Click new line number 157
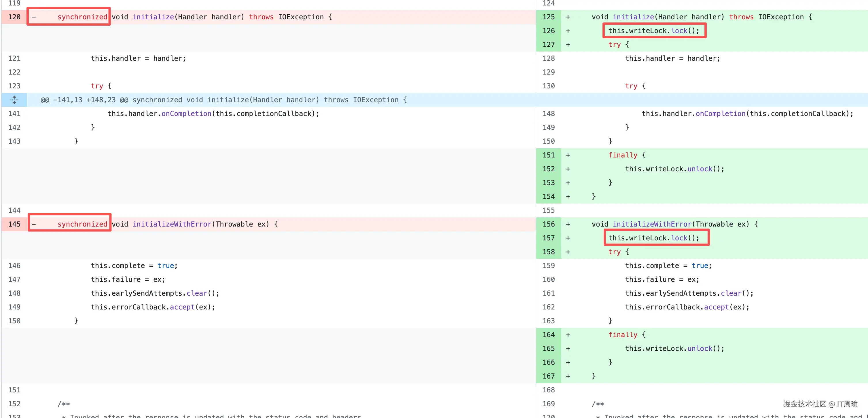Image resolution: width=868 pixels, height=418 pixels. [548, 238]
